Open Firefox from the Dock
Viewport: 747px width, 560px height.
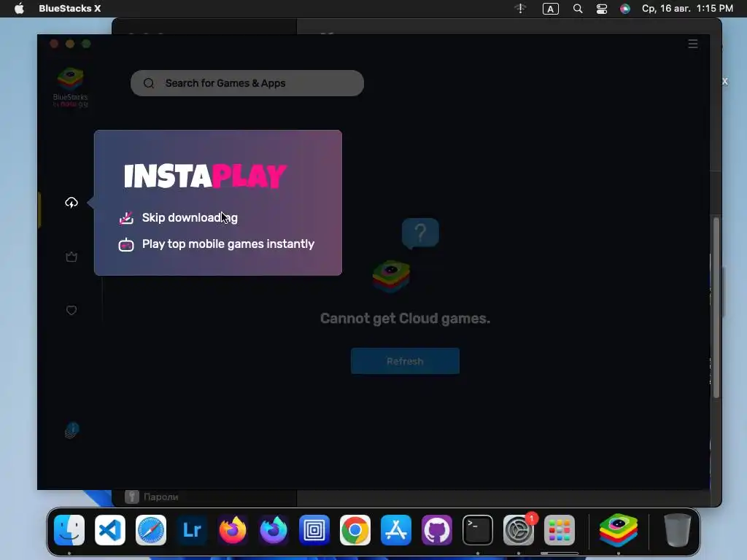[x=233, y=530]
